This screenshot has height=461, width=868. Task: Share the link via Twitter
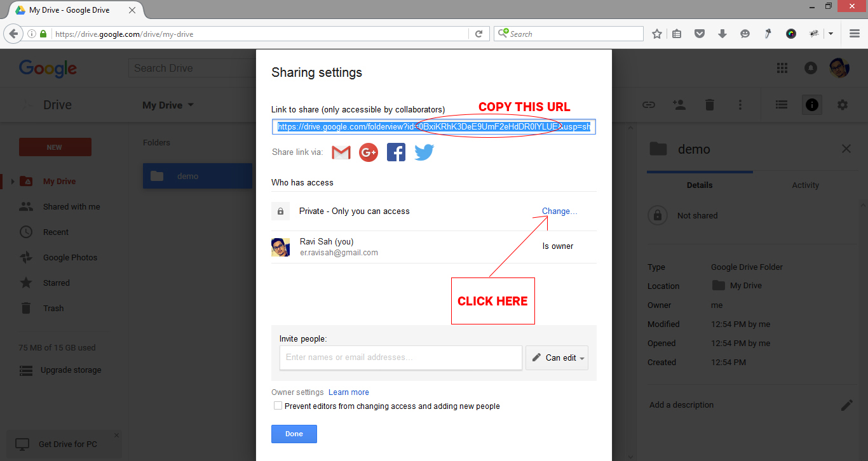424,152
